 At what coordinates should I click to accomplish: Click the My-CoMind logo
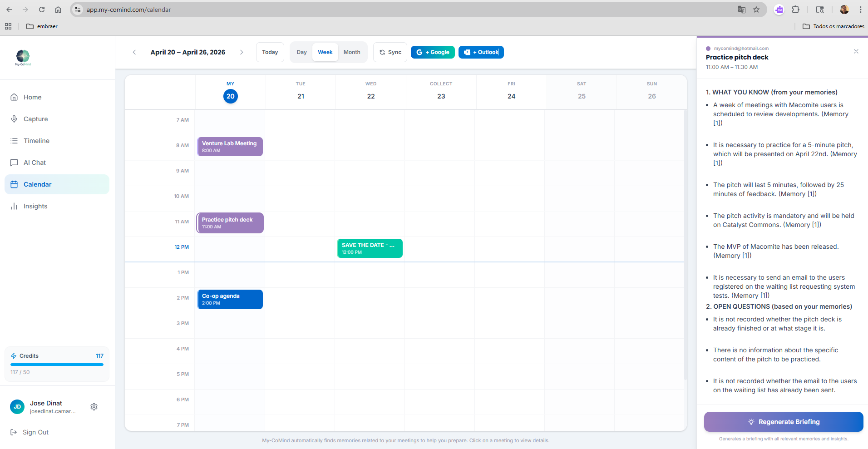click(x=23, y=57)
